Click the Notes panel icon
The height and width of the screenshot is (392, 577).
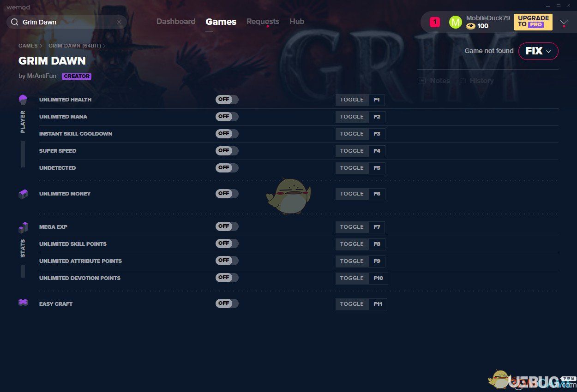click(421, 81)
